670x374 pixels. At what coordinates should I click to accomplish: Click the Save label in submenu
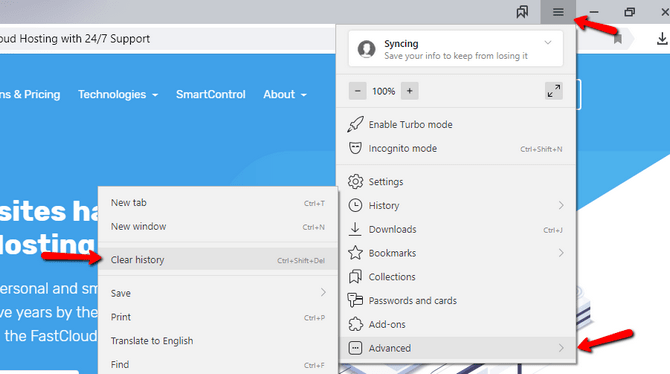coord(120,293)
